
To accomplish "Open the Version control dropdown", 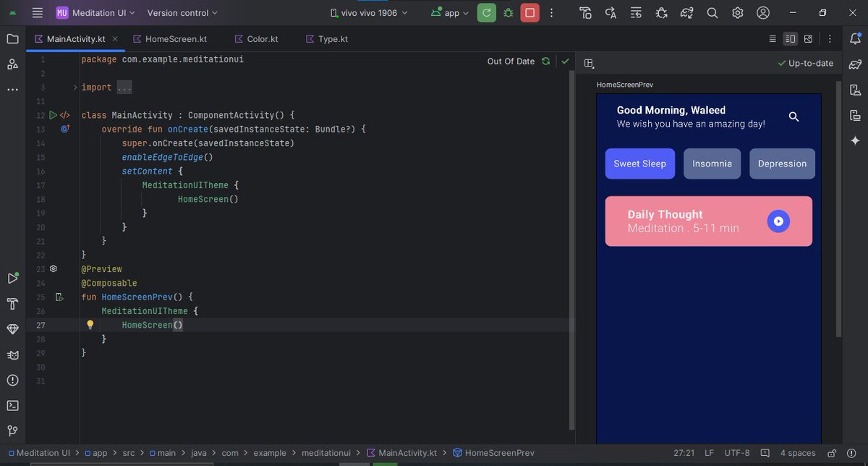I will (183, 13).
